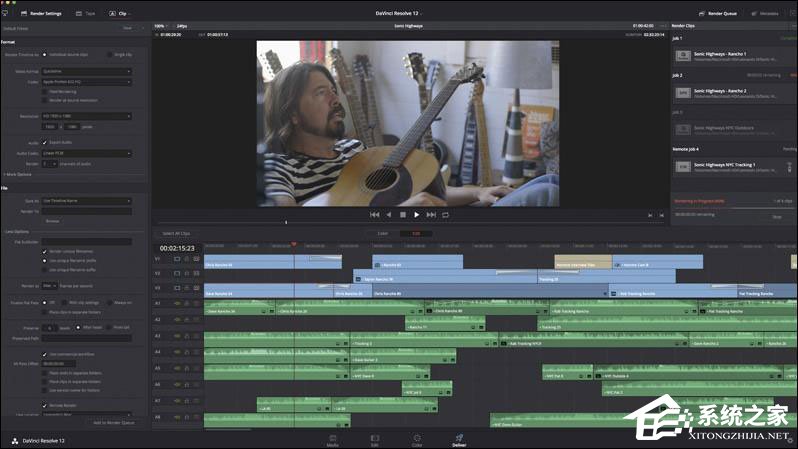Image resolution: width=798 pixels, height=449 pixels.
Task: Jump to first frame with skip-back icon
Action: [374, 214]
